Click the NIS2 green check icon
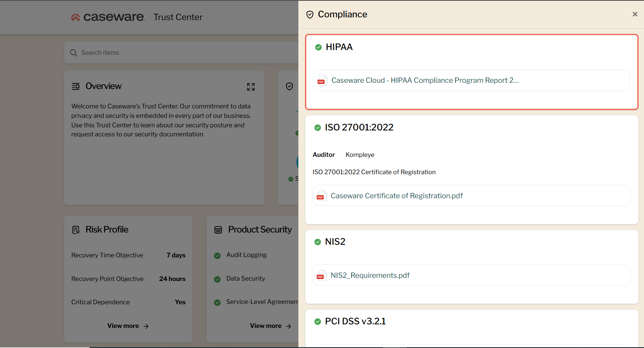The width and height of the screenshot is (644, 348). pyautogui.click(x=318, y=242)
